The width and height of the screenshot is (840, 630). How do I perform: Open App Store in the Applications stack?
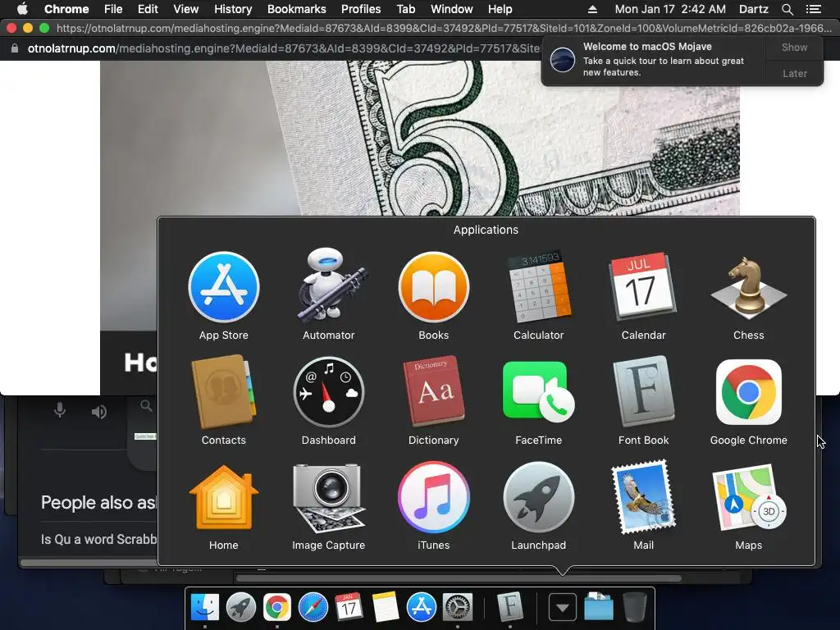pyautogui.click(x=224, y=288)
